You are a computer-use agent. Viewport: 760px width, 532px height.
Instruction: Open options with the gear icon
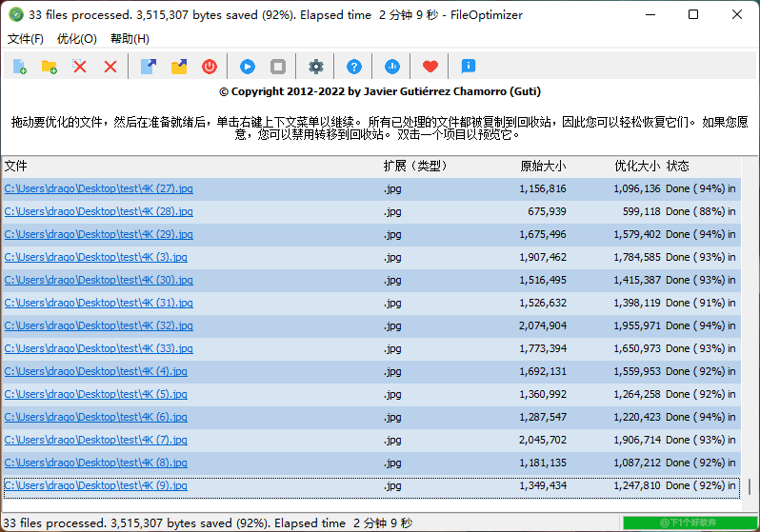(316, 67)
